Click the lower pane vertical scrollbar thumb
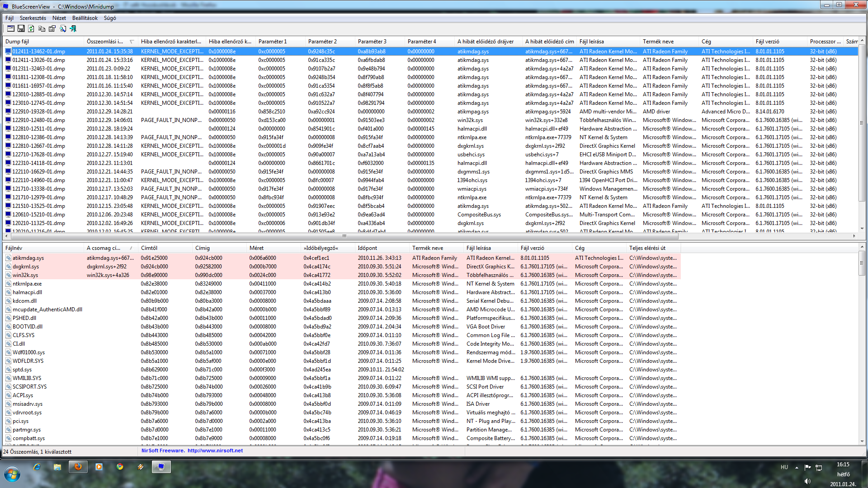 [862, 263]
